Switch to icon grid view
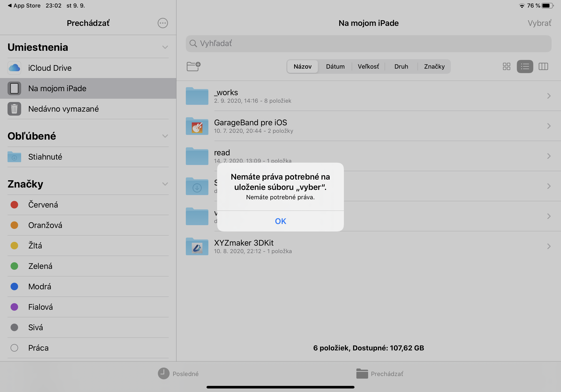This screenshot has width=561, height=392. coord(506,66)
